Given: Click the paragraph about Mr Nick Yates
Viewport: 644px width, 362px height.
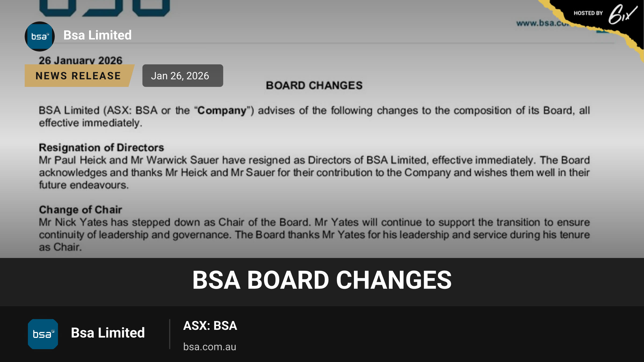Looking at the screenshot, I should (x=314, y=235).
